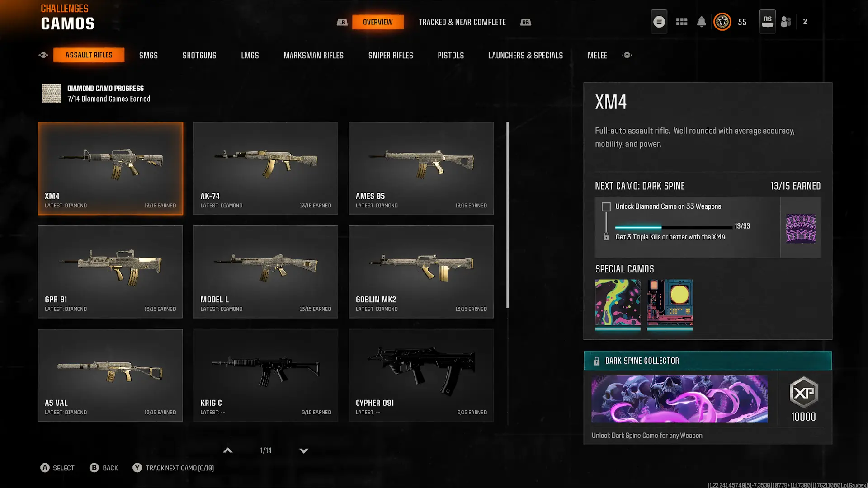
Task: Open the apps grid icon
Action: 681,22
